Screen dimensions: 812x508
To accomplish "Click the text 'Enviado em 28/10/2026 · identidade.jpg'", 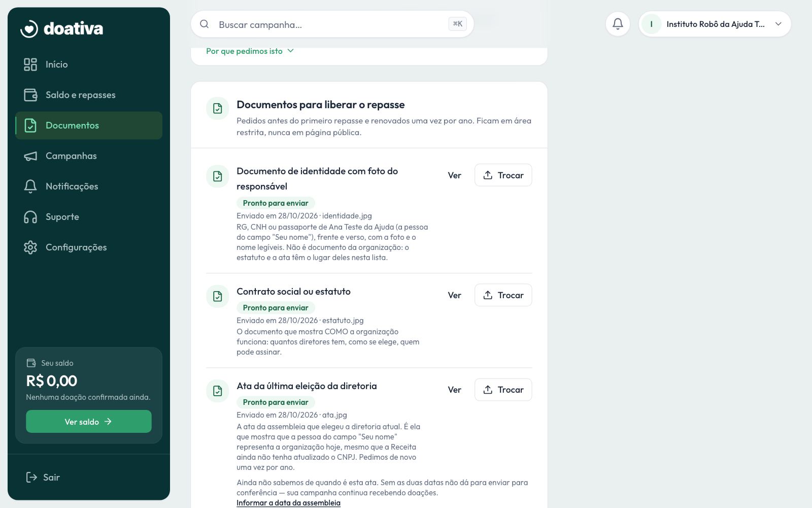I will tap(304, 216).
